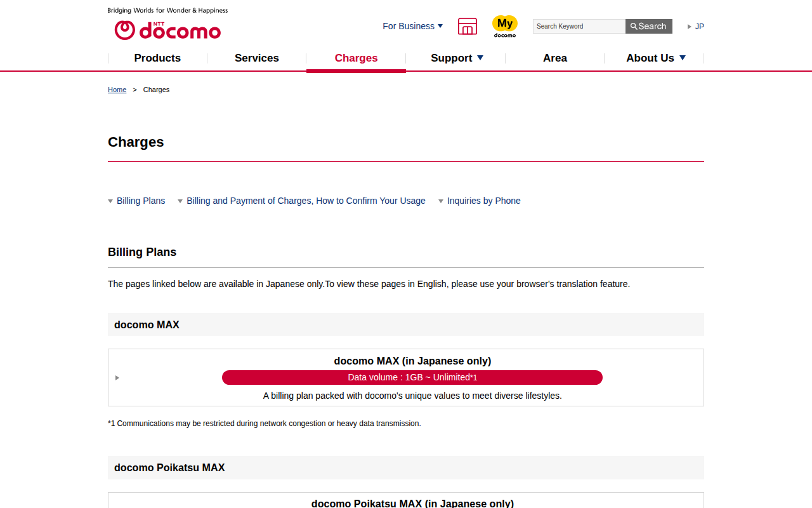Open the docomo shop store icon
Screen dimensions: 812x508
468,26
